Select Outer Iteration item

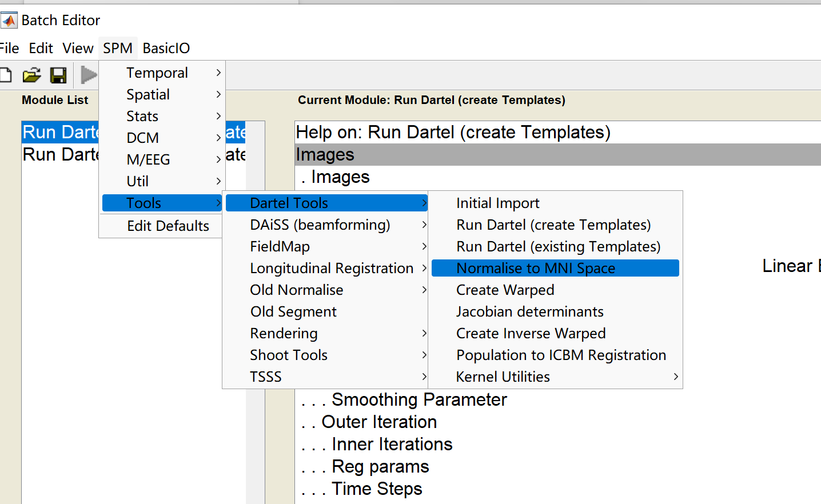point(369,422)
